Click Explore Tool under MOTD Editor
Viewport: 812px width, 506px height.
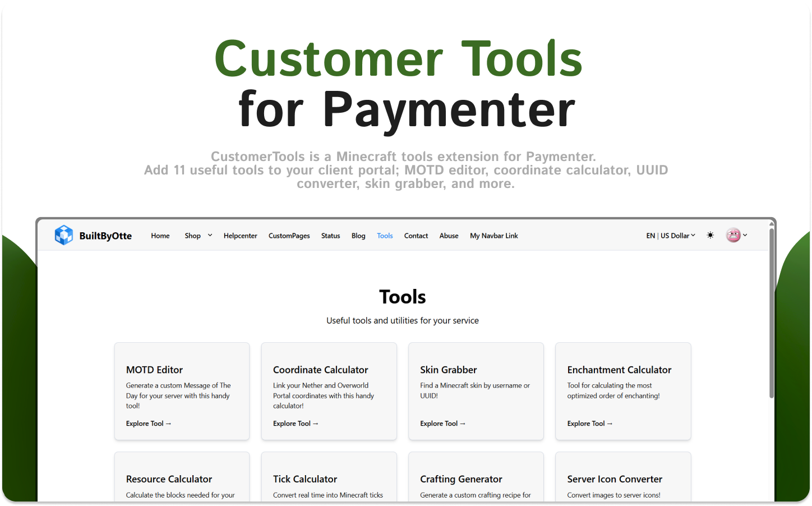[x=149, y=424]
